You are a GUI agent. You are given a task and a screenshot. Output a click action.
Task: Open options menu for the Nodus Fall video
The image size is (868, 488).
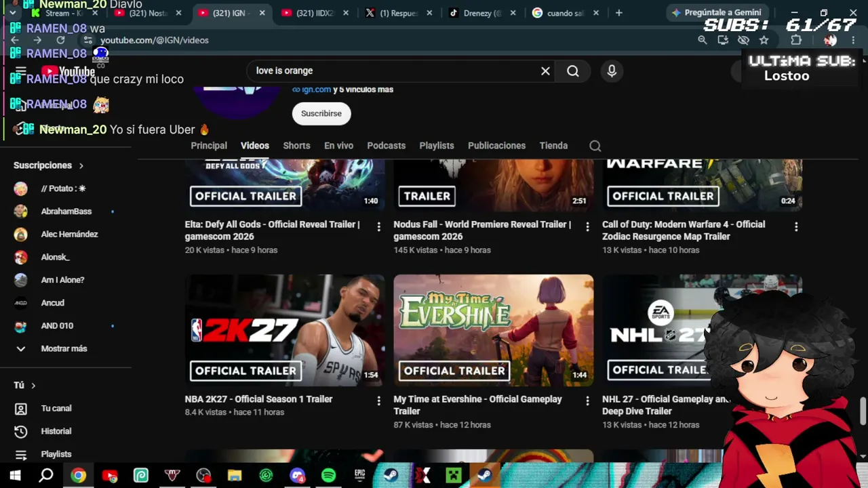tap(587, 227)
